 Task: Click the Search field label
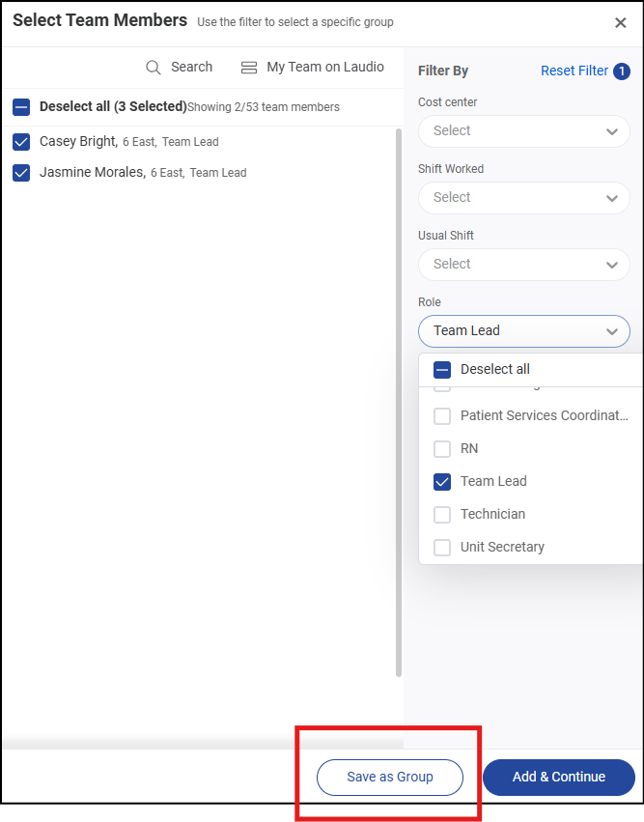click(x=192, y=67)
